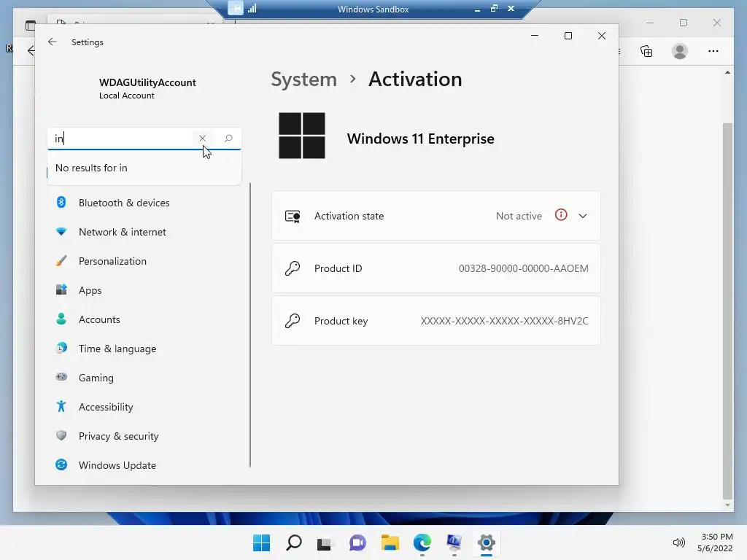The image size is (747, 560).
Task: Click the Sandbox title bar pin icon
Action: coord(236,8)
